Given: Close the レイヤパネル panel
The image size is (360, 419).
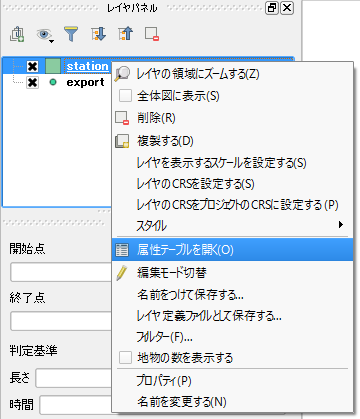Looking at the screenshot, I should (287, 8).
